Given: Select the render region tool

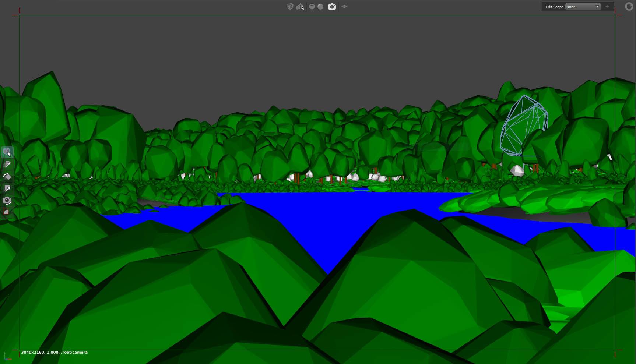Looking at the screenshot, I should [6, 212].
